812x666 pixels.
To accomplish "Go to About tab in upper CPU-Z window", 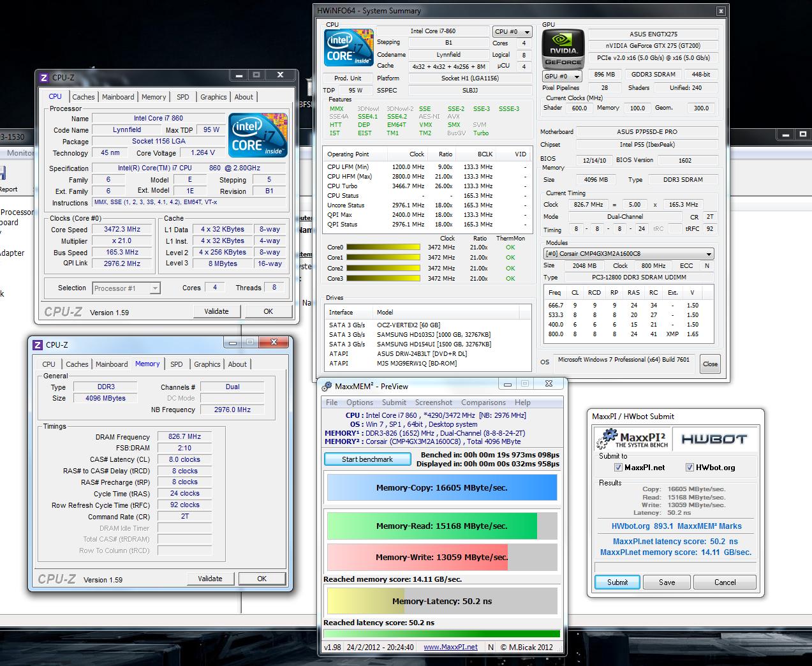I will point(244,97).
